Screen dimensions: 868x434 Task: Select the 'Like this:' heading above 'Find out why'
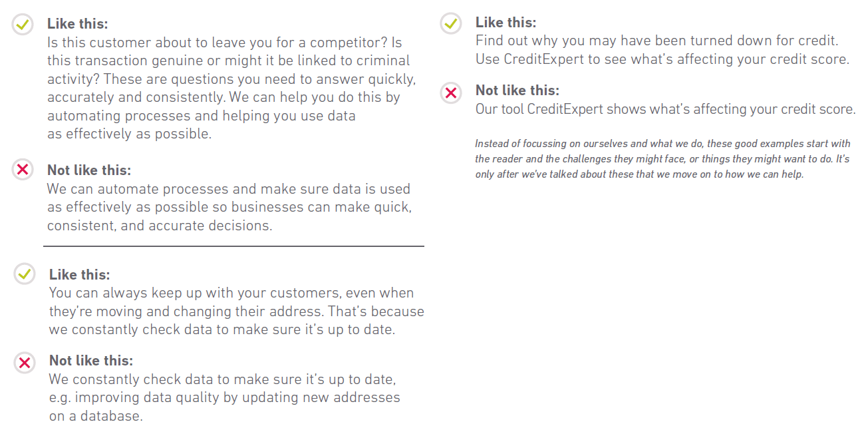[x=506, y=23]
